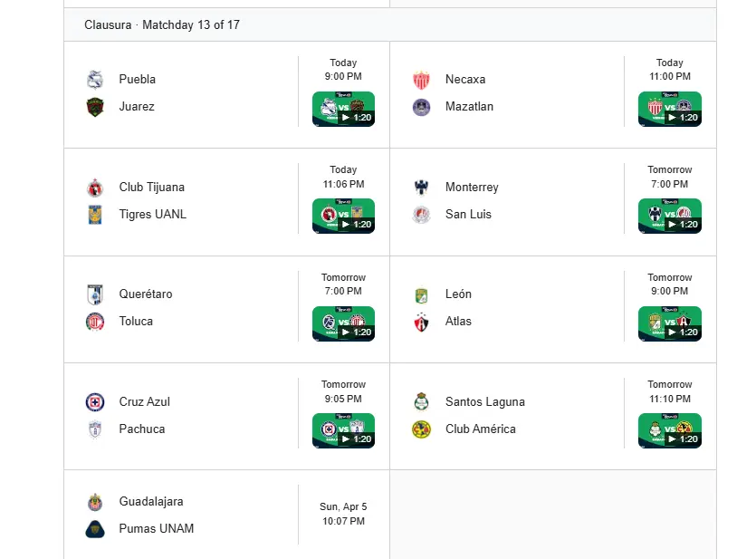Click the Tigres UANL crest icon

click(x=95, y=214)
